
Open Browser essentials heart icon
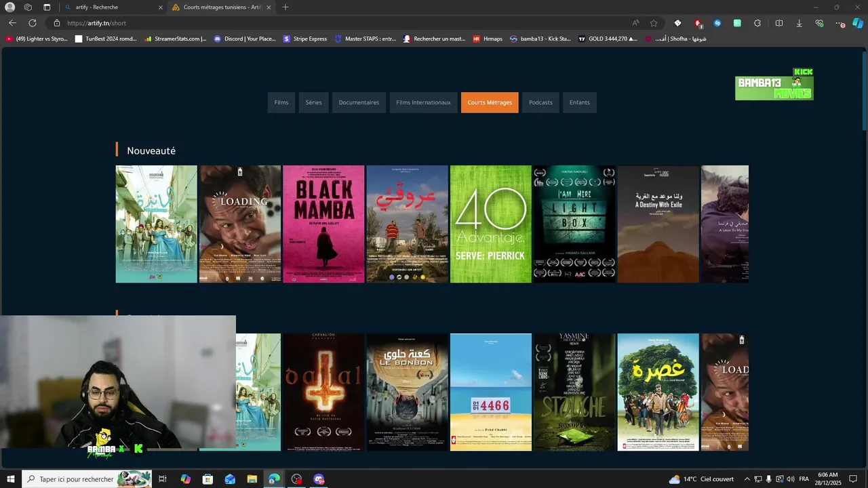click(x=819, y=23)
